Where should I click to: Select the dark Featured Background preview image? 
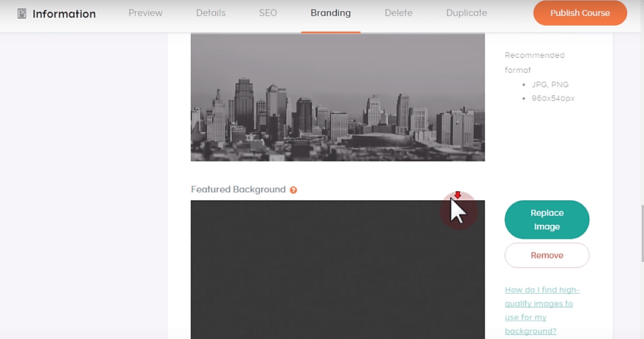pyautogui.click(x=337, y=274)
